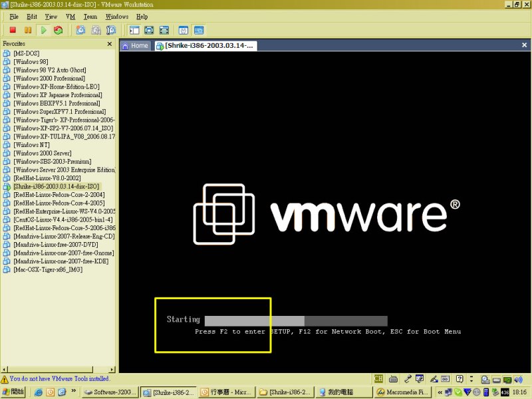Expand the Quick Launch overflow chevron

pyautogui.click(x=73, y=392)
